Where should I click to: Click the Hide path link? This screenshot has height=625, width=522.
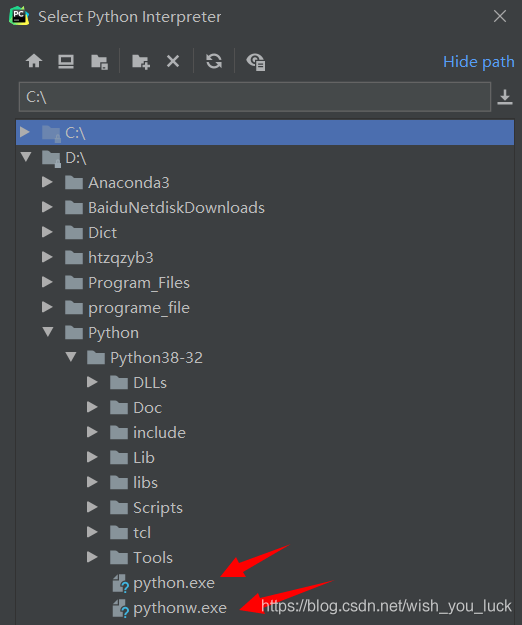pos(479,62)
